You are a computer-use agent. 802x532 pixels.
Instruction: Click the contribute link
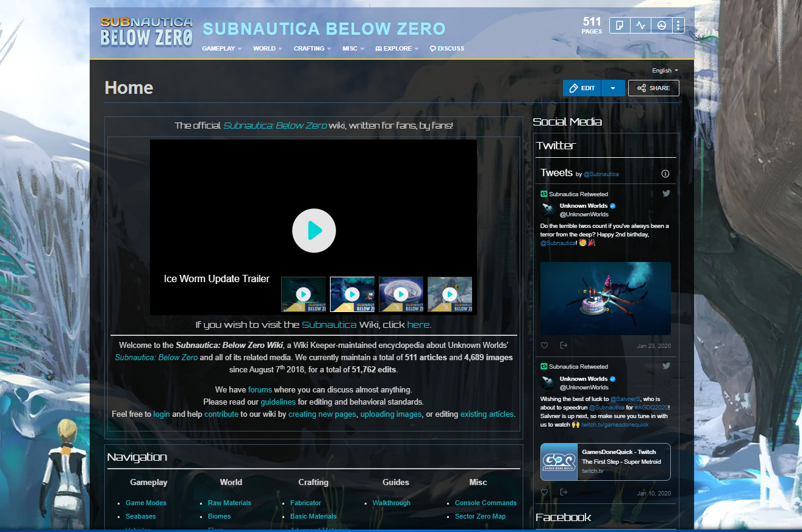[221, 414]
